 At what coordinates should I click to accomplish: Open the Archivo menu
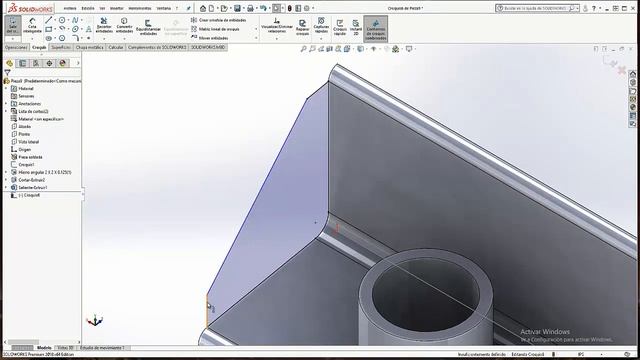70,8
